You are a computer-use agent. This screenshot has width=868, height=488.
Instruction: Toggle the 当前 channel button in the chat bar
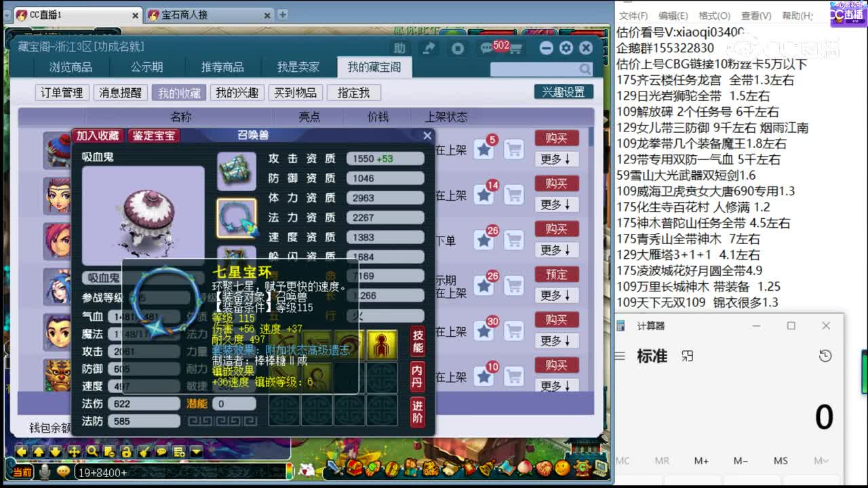tap(22, 472)
